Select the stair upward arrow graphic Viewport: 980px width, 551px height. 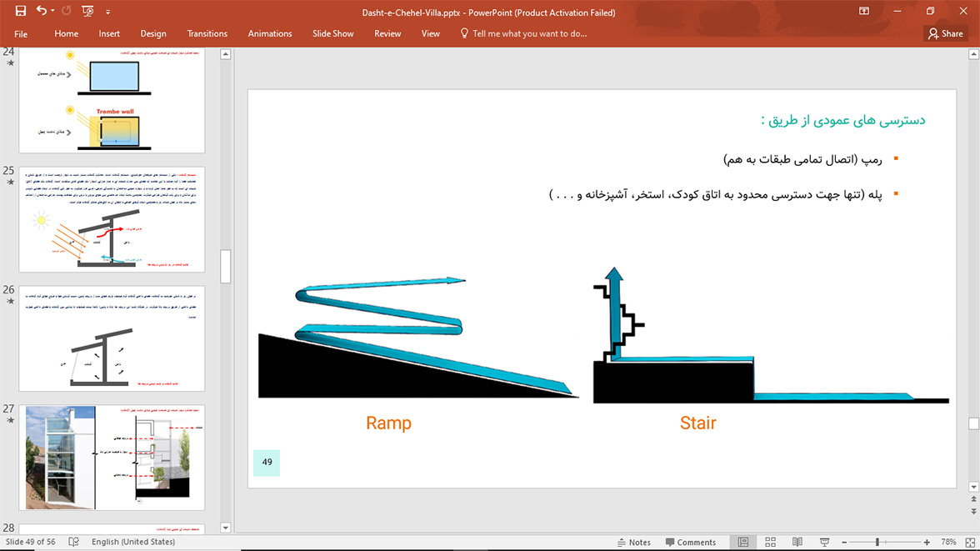(613, 314)
